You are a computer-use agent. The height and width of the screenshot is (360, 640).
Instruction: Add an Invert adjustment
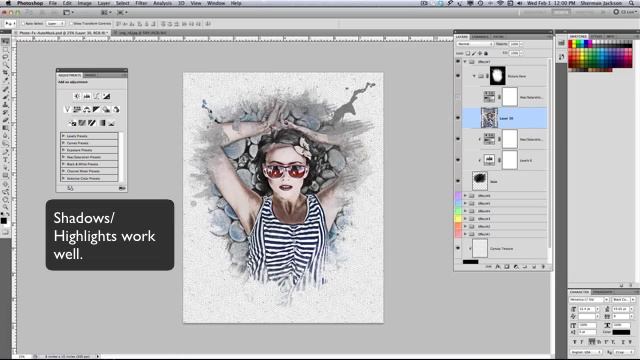(x=73, y=123)
